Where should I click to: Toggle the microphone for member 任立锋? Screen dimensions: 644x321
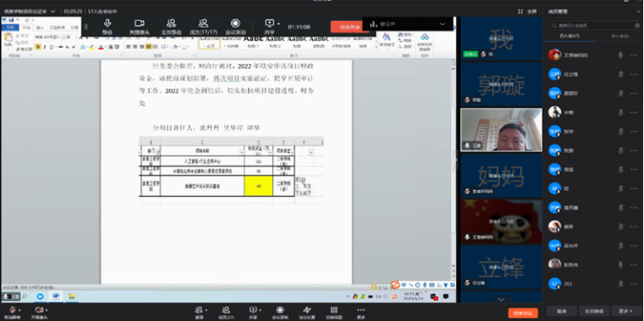tap(621, 75)
